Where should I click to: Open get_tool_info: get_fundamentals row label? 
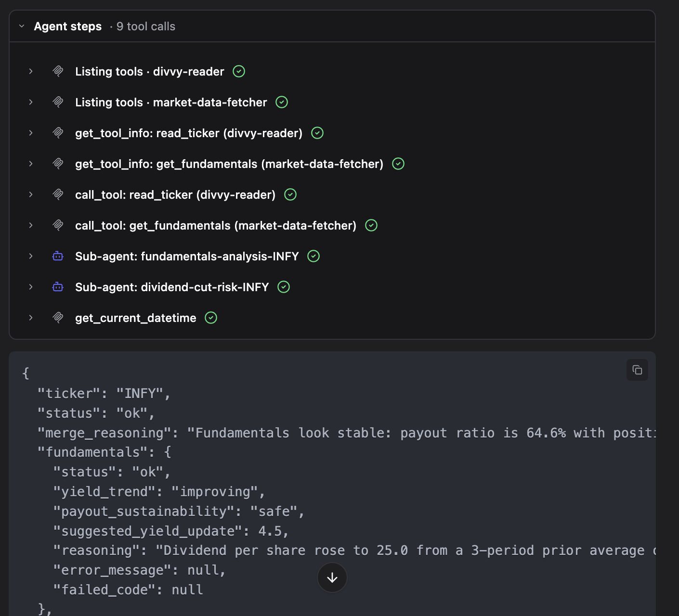tap(229, 164)
